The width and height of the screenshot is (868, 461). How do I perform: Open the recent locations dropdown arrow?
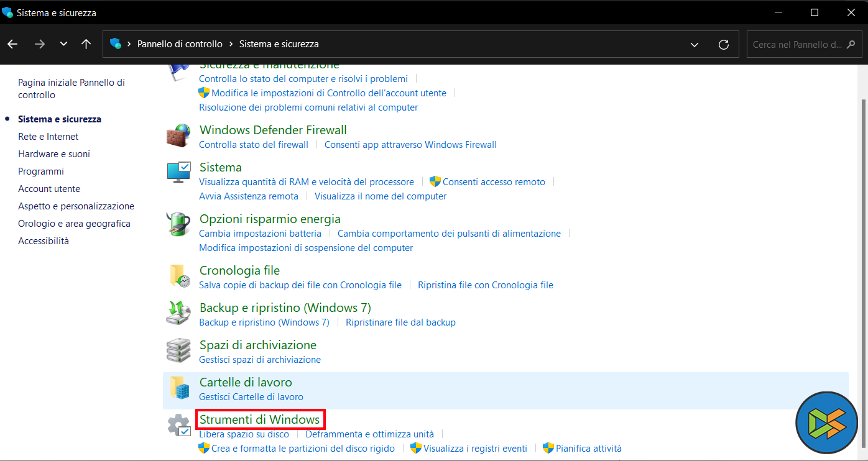pyautogui.click(x=63, y=44)
